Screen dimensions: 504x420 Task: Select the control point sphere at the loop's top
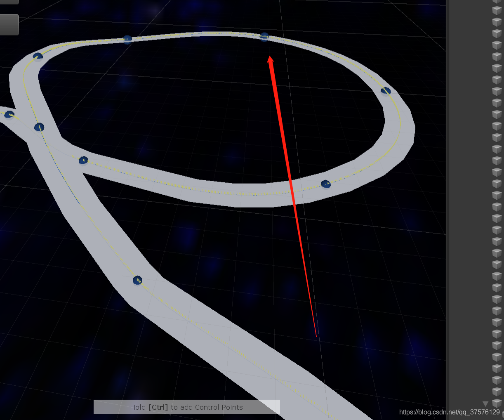coord(264,37)
